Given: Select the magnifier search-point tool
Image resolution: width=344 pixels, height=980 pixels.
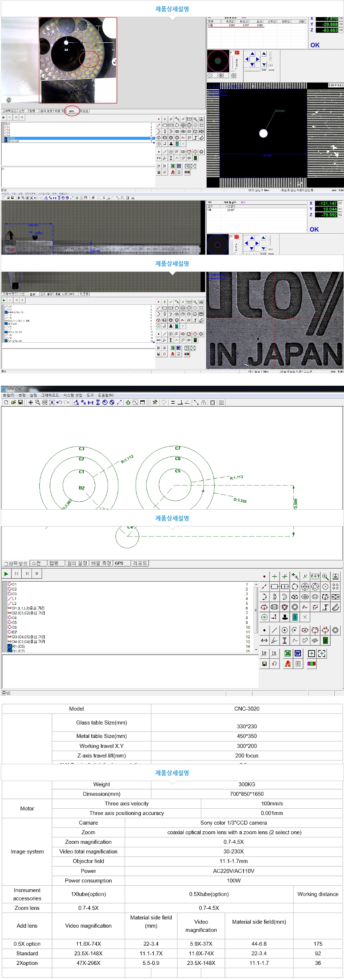Looking at the screenshot, I should [325, 576].
